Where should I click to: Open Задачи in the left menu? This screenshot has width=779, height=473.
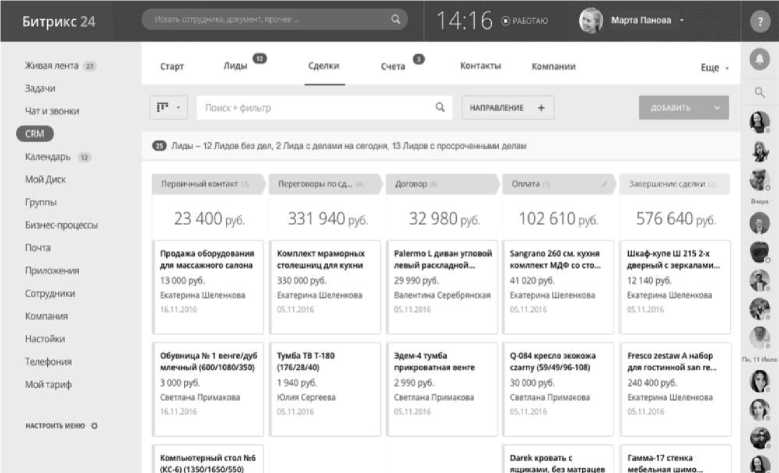click(40, 88)
